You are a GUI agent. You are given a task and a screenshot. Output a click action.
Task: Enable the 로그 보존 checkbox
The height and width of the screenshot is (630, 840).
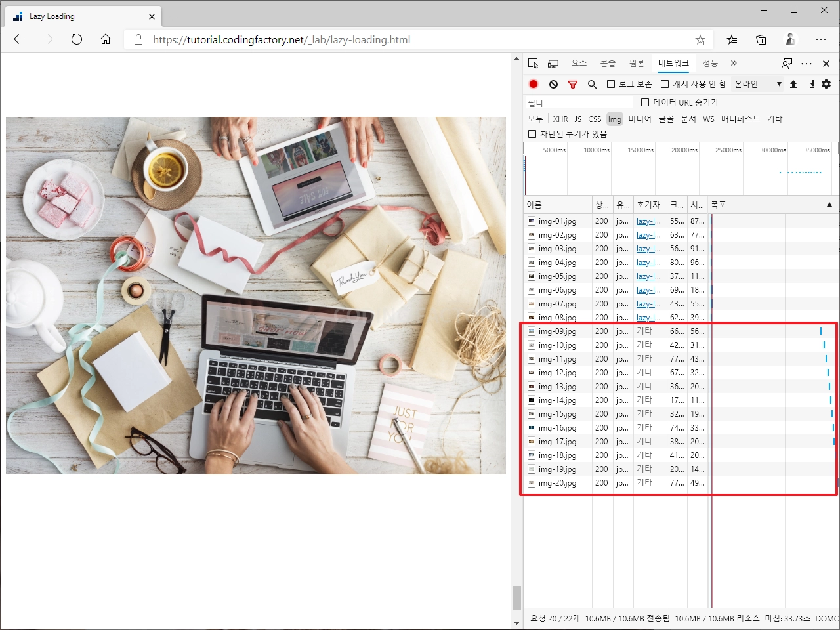click(x=611, y=84)
